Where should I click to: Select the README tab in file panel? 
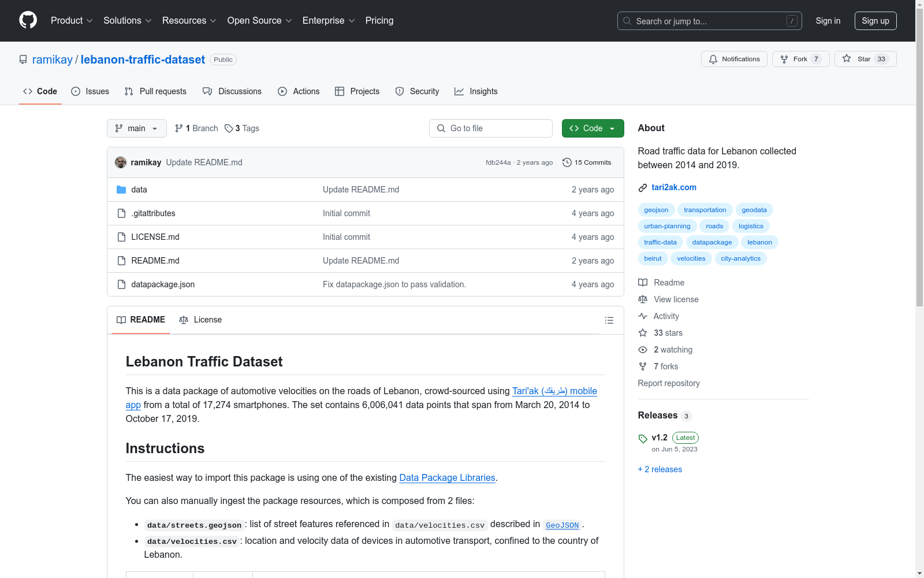pos(141,320)
